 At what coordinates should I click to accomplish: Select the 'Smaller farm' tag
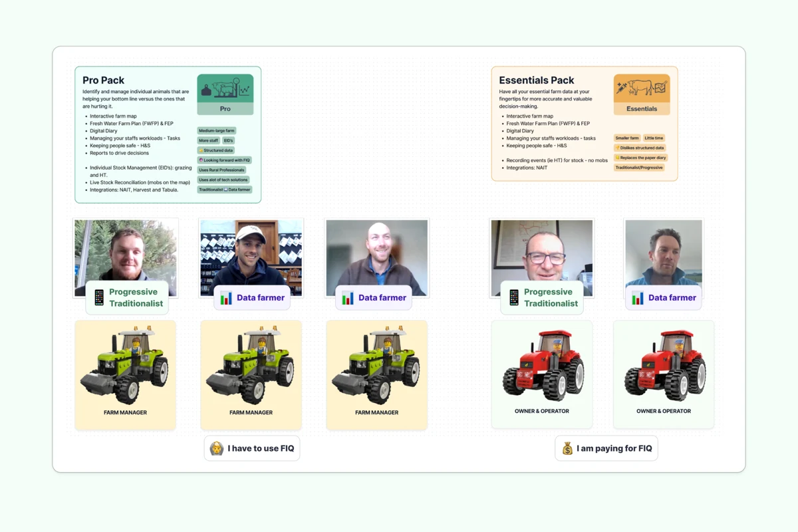(627, 138)
